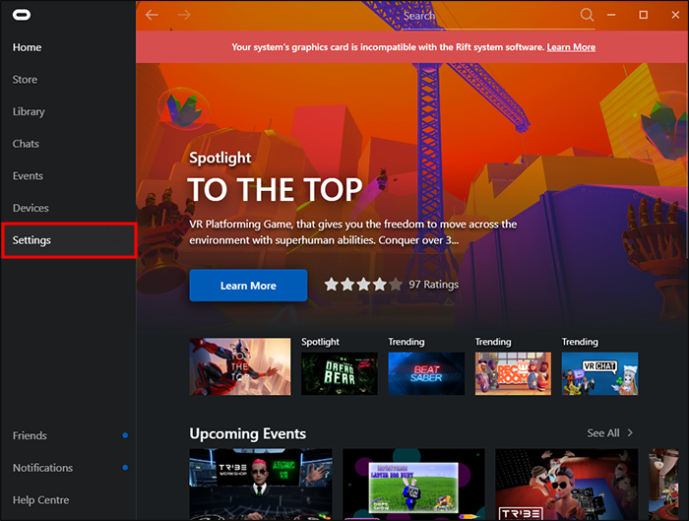Minimize the Oculus window
Image resolution: width=689 pixels, height=521 pixels.
coord(611,15)
